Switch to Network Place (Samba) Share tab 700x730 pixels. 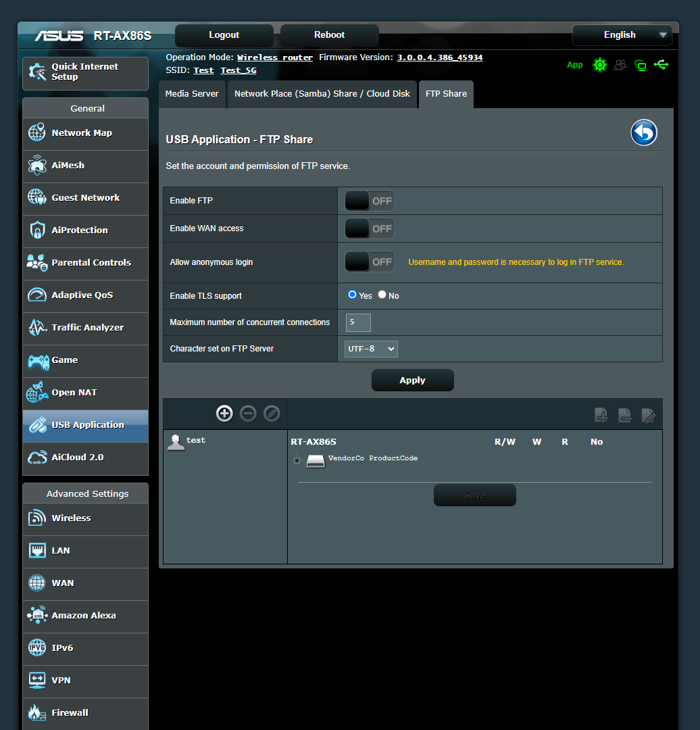tap(322, 94)
